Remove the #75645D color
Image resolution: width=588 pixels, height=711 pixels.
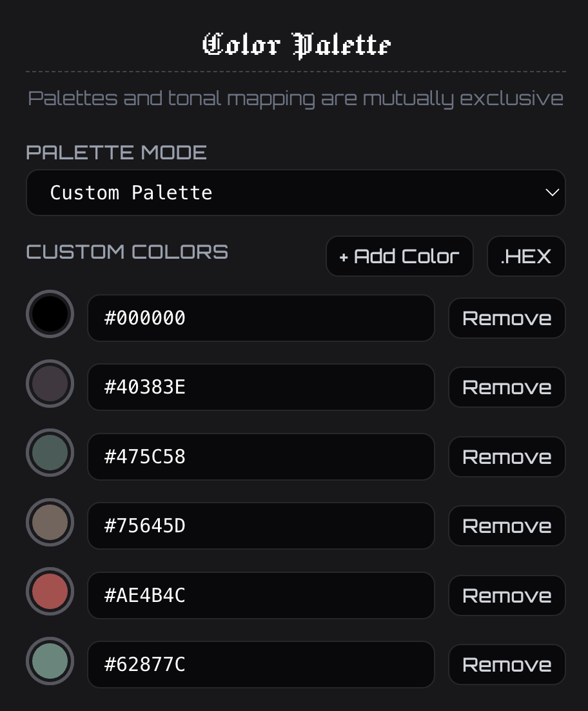pos(507,526)
